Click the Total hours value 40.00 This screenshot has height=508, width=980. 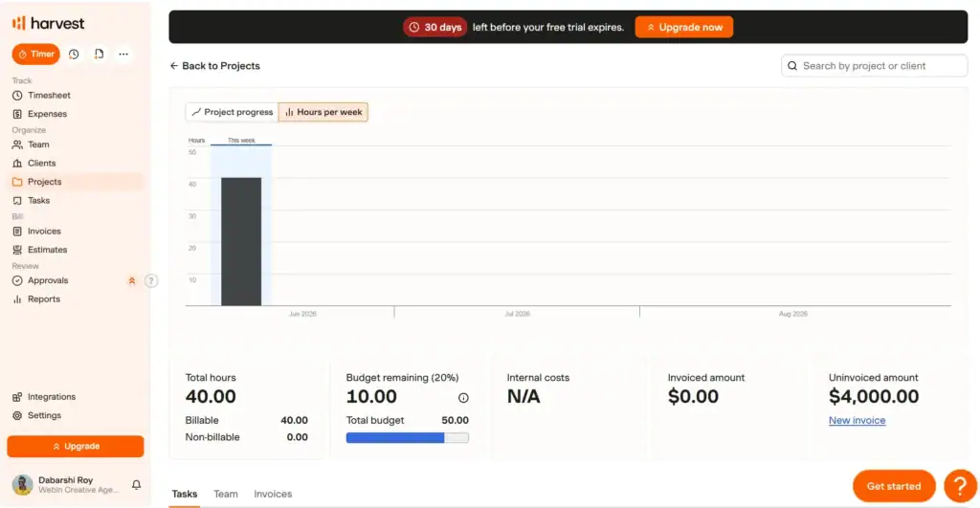(x=211, y=396)
